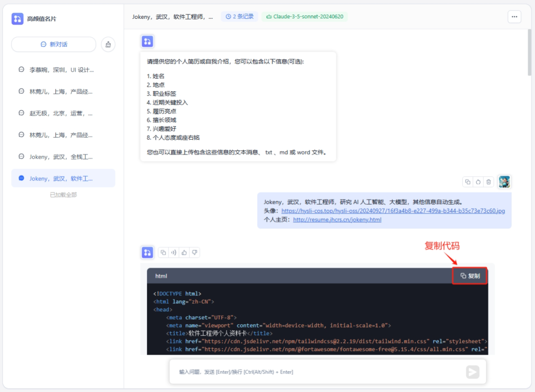This screenshot has width=535, height=392.
Task: Click the user avatar picture
Action: click(504, 182)
